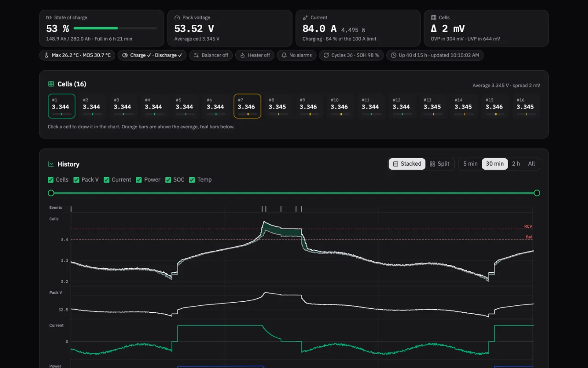Select the highlighted cell #7 card
The height and width of the screenshot is (368, 588).
point(248,106)
